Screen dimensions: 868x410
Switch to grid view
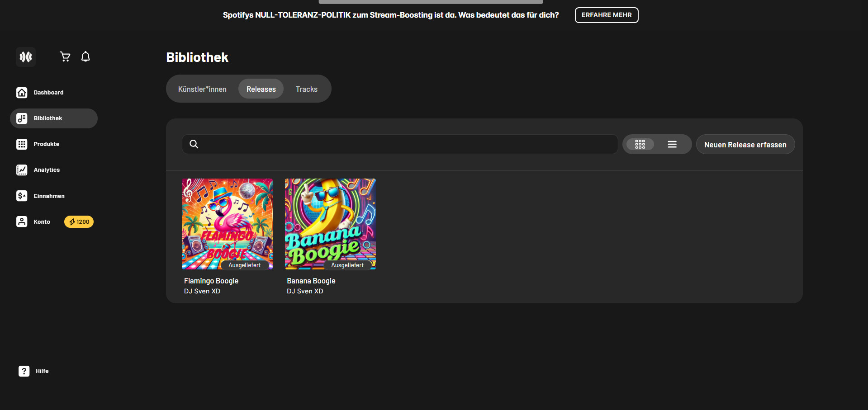tap(640, 144)
